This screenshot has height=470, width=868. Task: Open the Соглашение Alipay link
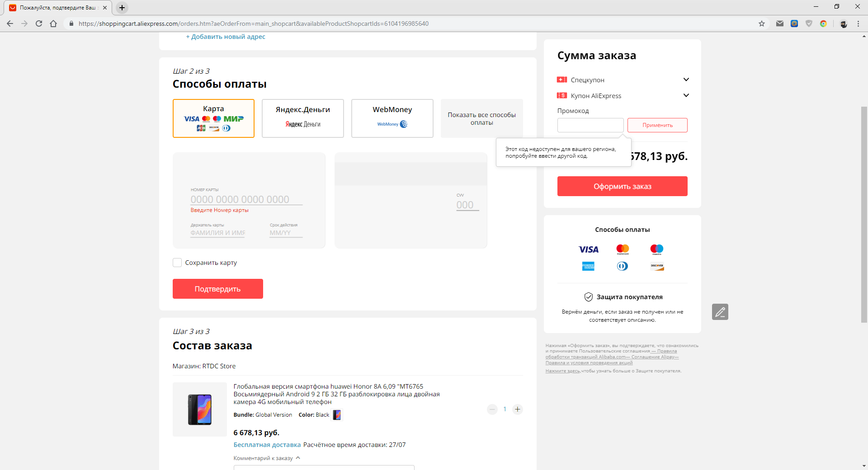655,357
